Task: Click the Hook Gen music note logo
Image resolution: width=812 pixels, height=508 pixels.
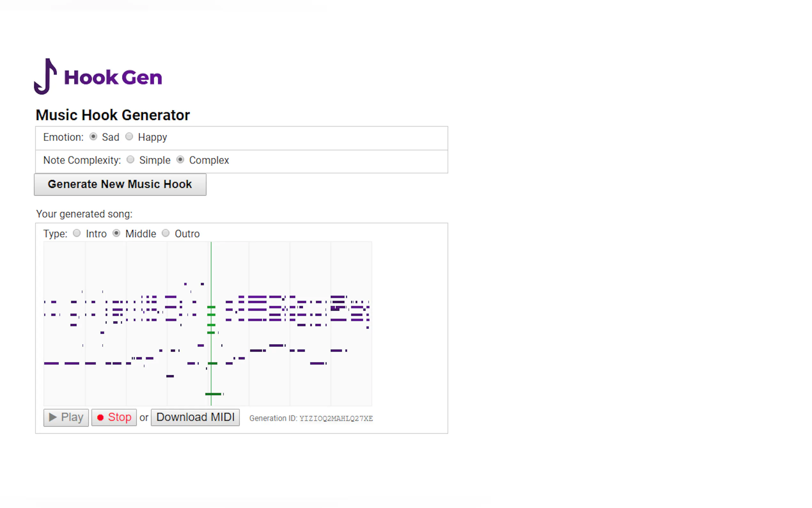Action: tap(46, 76)
